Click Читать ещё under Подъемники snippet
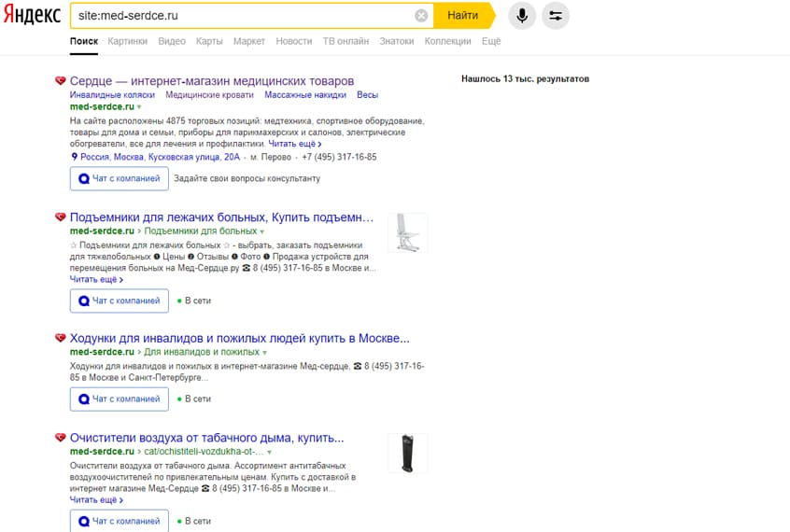Image resolution: width=790 pixels, height=532 pixels. click(x=96, y=279)
